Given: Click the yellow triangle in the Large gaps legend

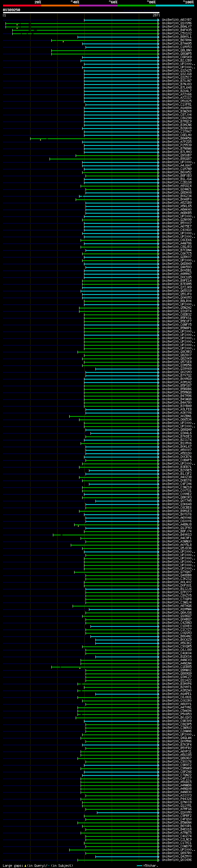Looking at the screenshot, I should tap(25, 865).
